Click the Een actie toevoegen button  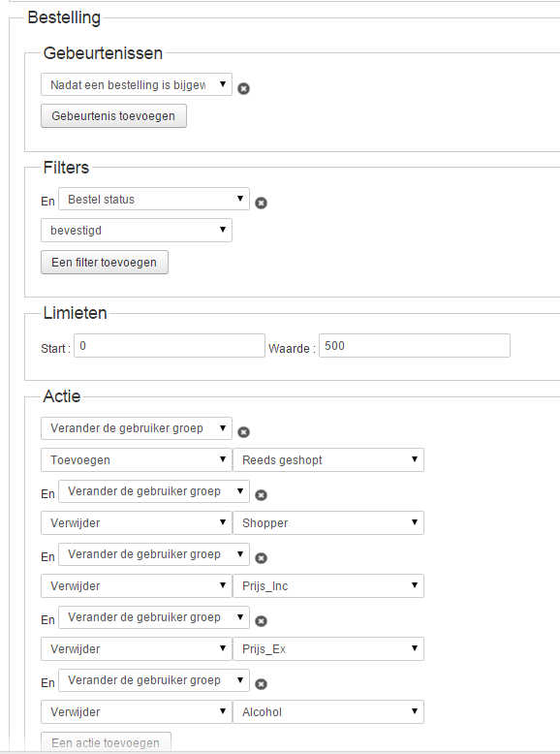pos(106,742)
